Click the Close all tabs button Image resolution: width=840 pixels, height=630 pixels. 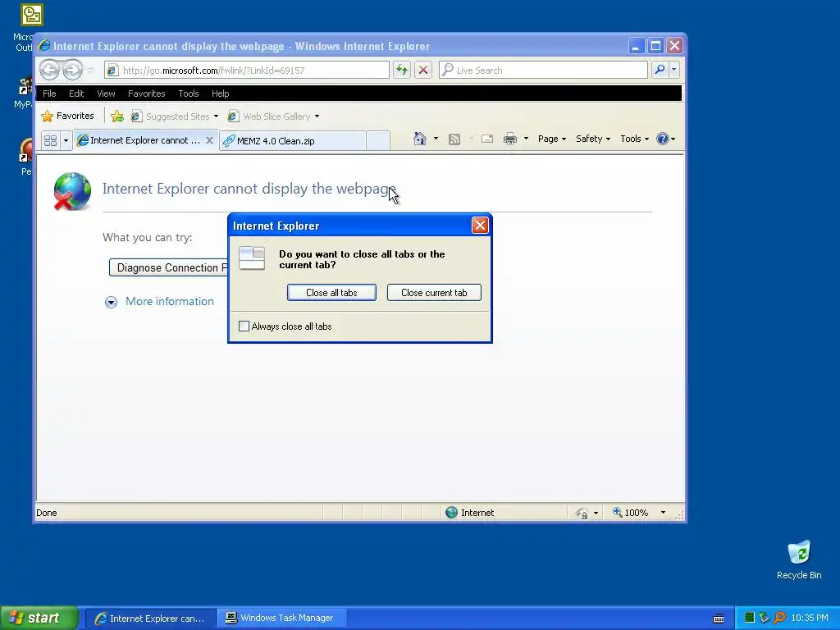point(331,293)
